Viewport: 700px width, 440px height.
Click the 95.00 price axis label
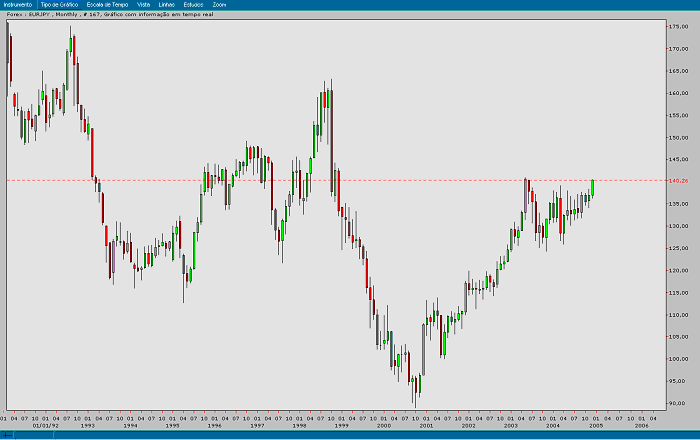(x=679, y=381)
